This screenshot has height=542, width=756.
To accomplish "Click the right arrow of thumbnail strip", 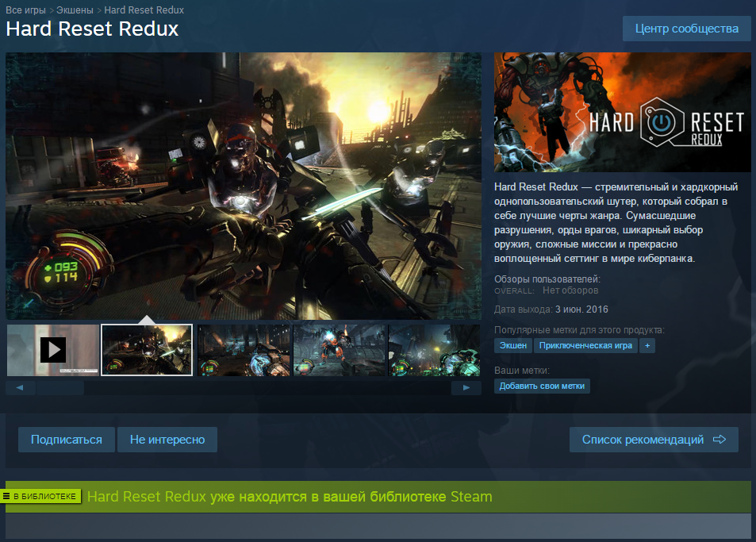I will point(466,388).
